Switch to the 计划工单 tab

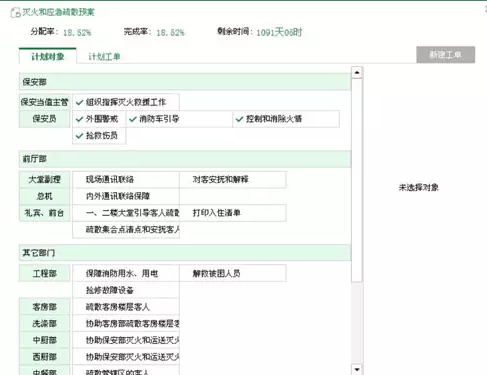click(x=104, y=57)
